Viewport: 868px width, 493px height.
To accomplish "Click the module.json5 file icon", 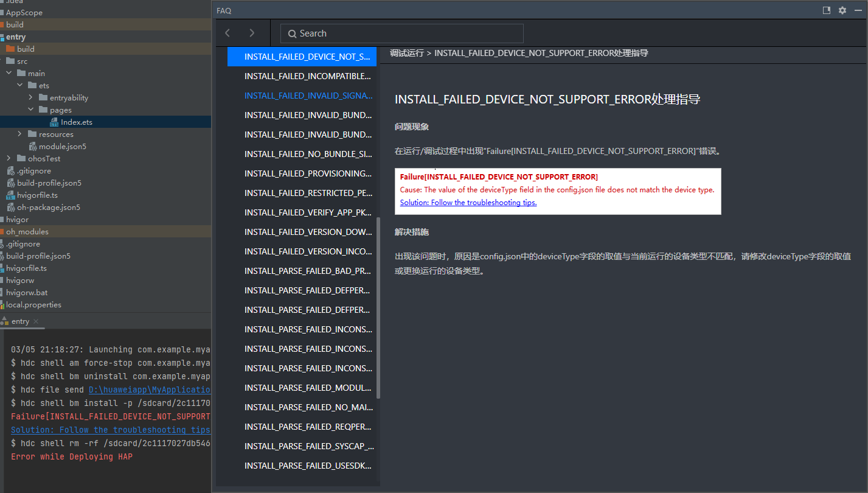I will 33,147.
